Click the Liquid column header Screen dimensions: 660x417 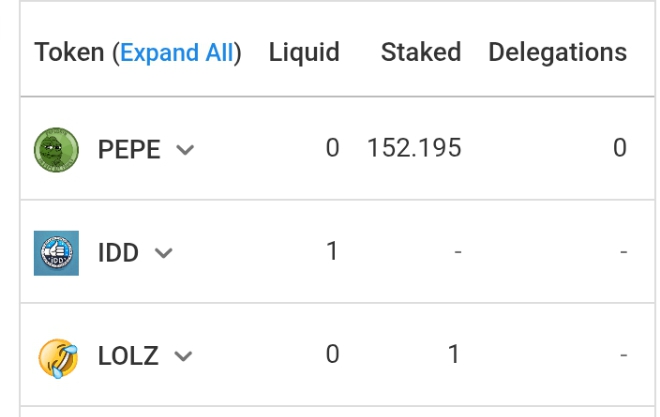304,53
